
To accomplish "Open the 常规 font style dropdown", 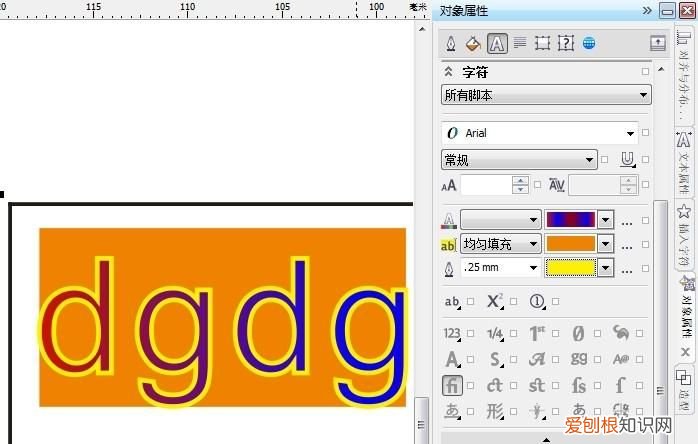I will click(x=519, y=159).
